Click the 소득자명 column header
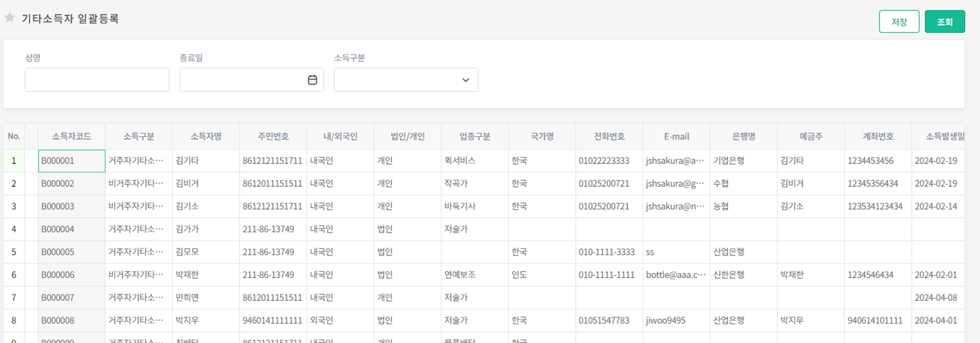The height and width of the screenshot is (343, 980). coord(206,137)
